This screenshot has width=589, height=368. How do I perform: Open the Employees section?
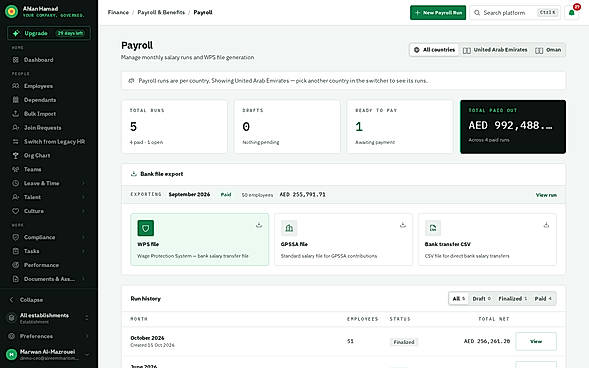(x=49, y=86)
